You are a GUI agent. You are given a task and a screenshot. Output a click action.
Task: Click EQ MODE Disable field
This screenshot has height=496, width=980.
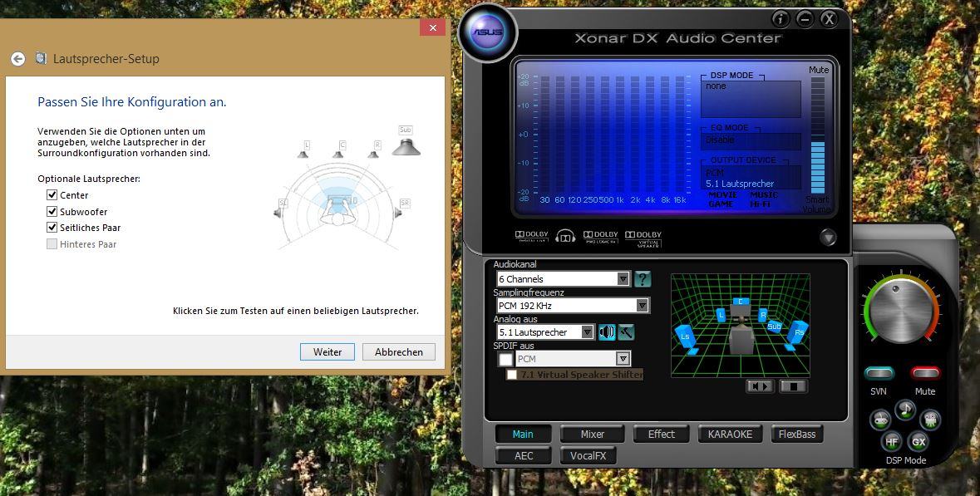pyautogui.click(x=751, y=140)
